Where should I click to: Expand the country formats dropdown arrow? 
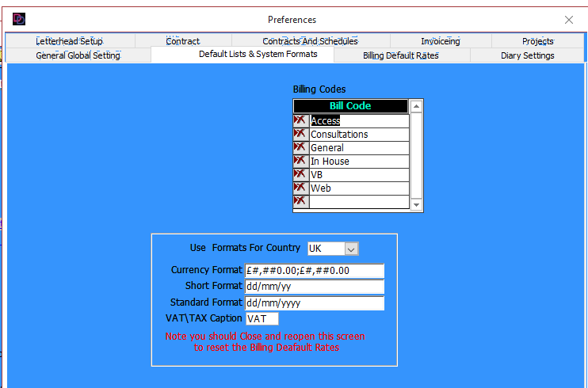pos(351,249)
